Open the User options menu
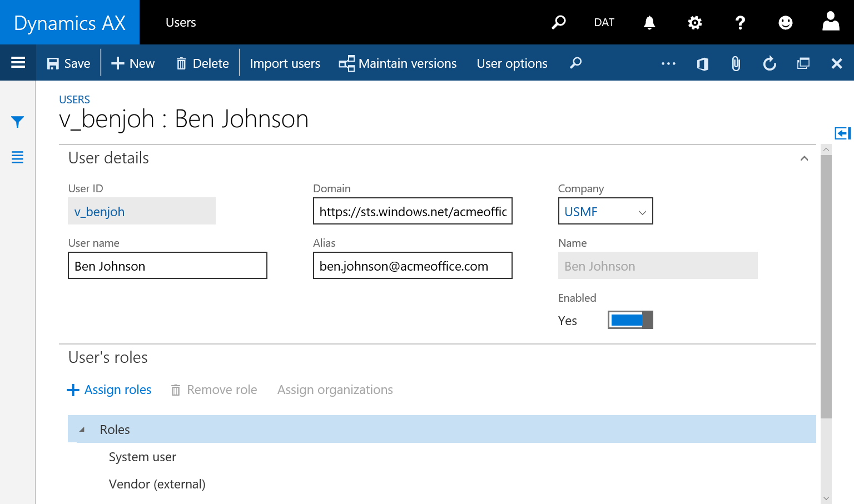 [512, 63]
